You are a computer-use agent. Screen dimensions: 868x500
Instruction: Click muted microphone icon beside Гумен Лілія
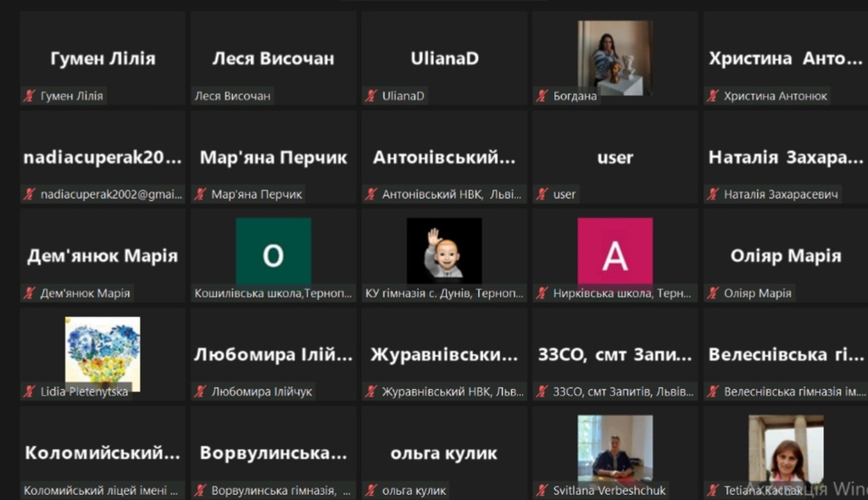pos(30,96)
